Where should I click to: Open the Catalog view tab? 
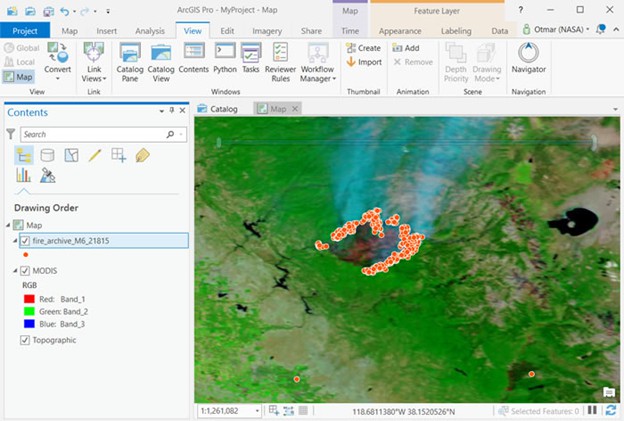pyautogui.click(x=224, y=108)
